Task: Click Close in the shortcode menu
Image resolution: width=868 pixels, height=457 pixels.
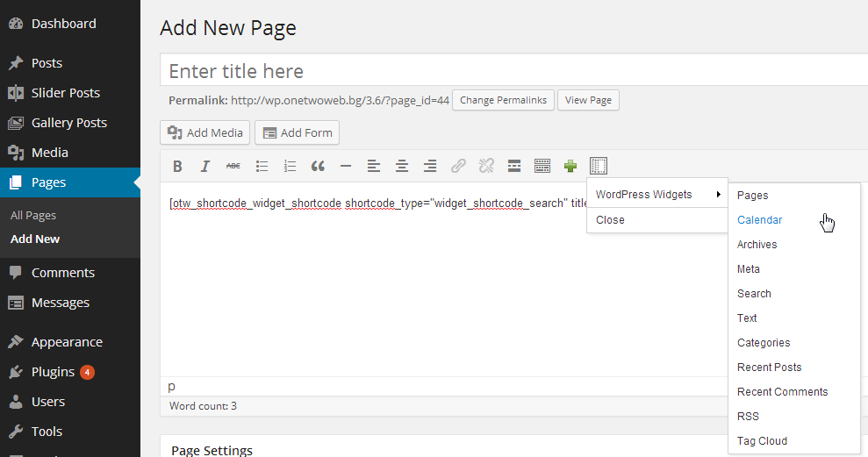Action: tap(657, 220)
